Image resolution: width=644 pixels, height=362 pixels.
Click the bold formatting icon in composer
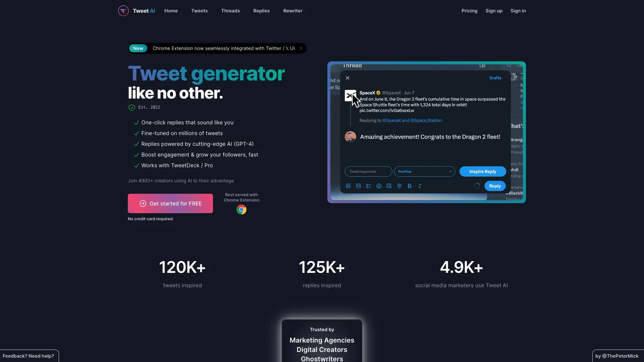(409, 186)
